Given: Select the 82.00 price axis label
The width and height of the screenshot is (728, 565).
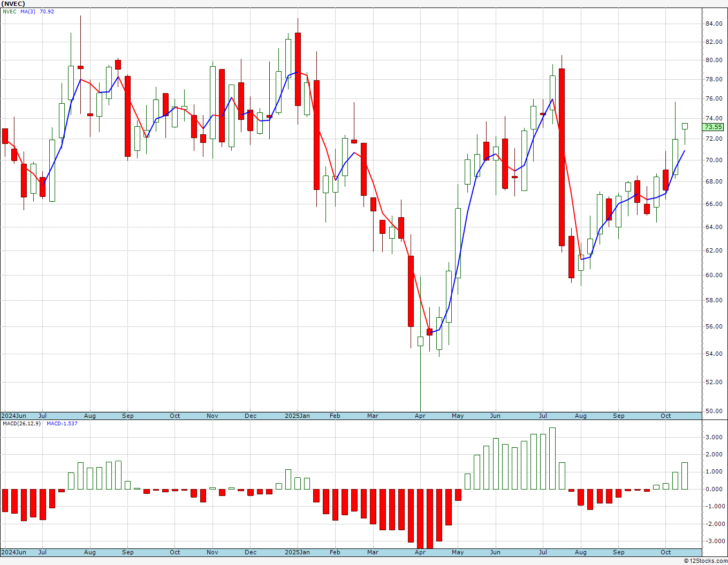Looking at the screenshot, I should click(713, 42).
